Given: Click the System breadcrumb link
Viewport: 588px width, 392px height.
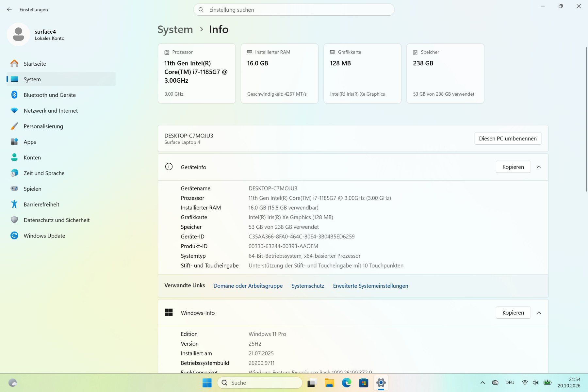Looking at the screenshot, I should 175,29.
